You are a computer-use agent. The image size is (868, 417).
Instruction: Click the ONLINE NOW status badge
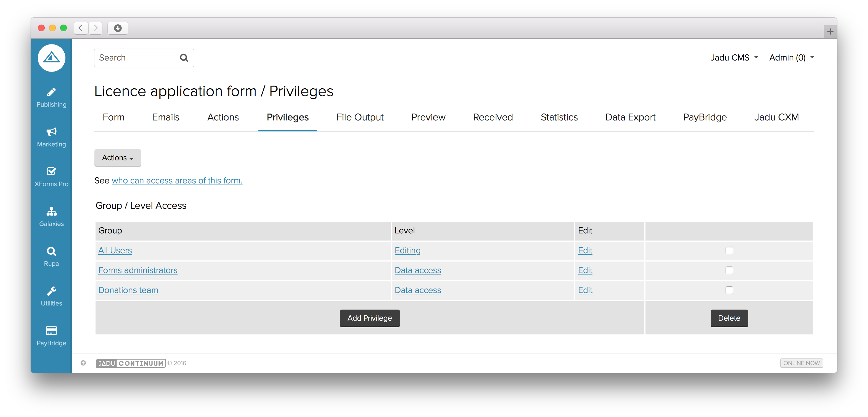coord(802,363)
